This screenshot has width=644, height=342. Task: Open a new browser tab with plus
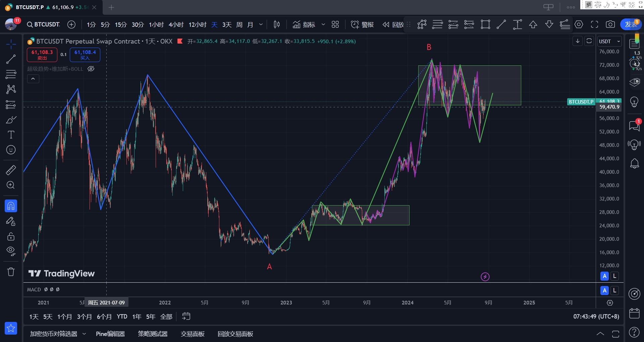[111, 7]
